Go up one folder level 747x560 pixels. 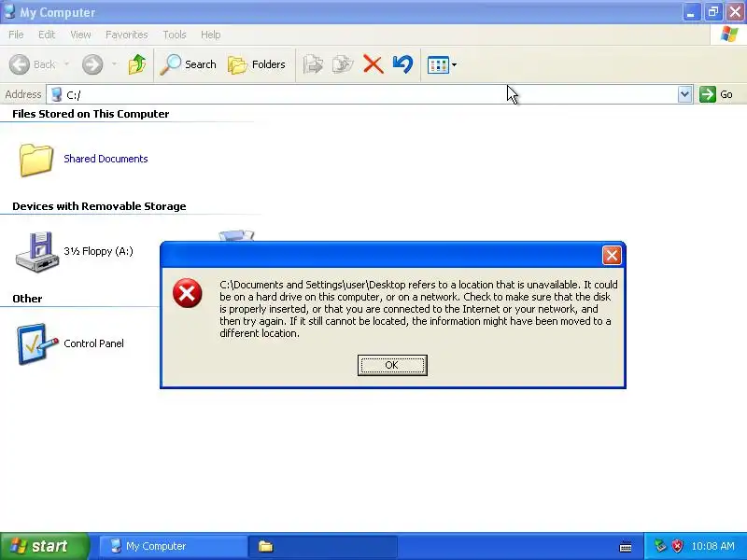click(x=137, y=64)
